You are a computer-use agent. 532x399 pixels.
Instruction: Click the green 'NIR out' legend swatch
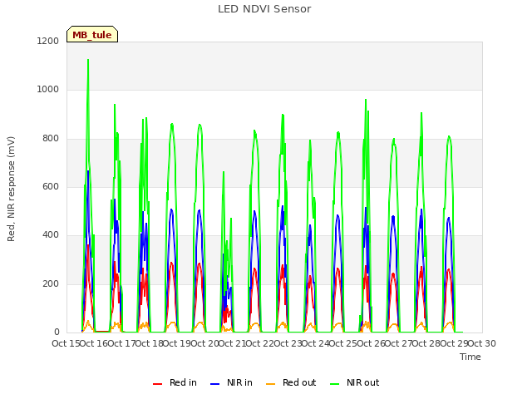(334, 384)
